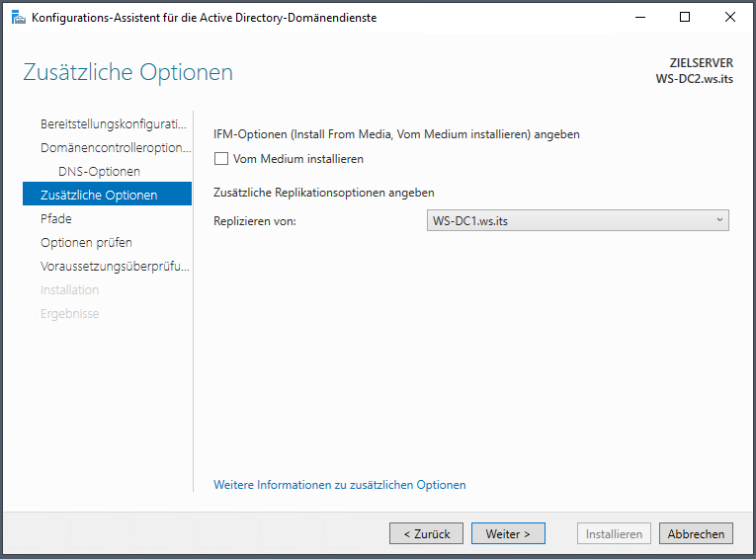Click the Replizieren von label

click(x=255, y=221)
